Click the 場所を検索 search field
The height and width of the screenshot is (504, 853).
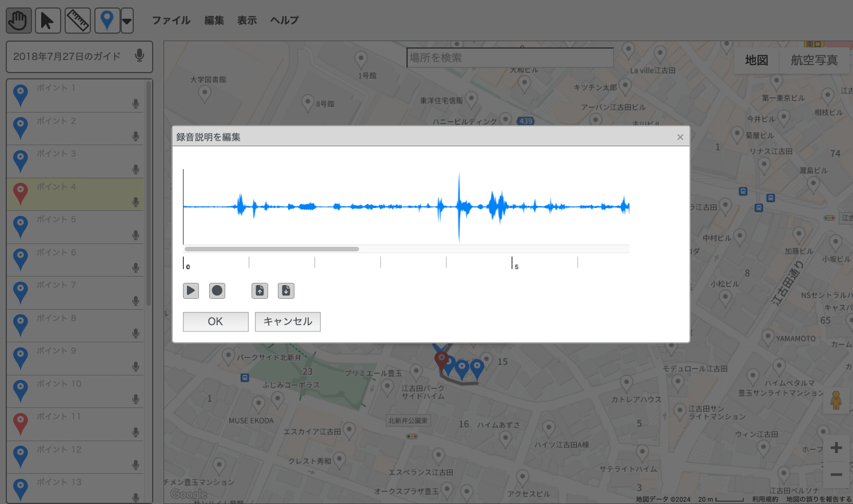(509, 58)
